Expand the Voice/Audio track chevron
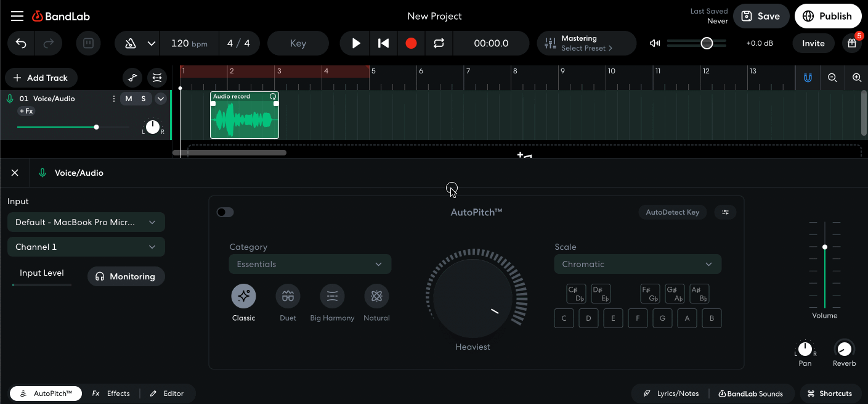Image resolution: width=868 pixels, height=404 pixels. coord(161,99)
